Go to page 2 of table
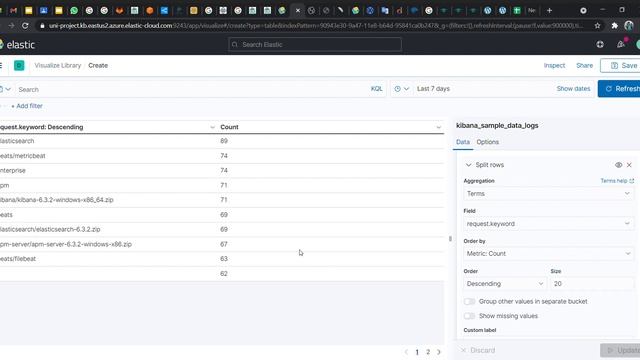 428,352
